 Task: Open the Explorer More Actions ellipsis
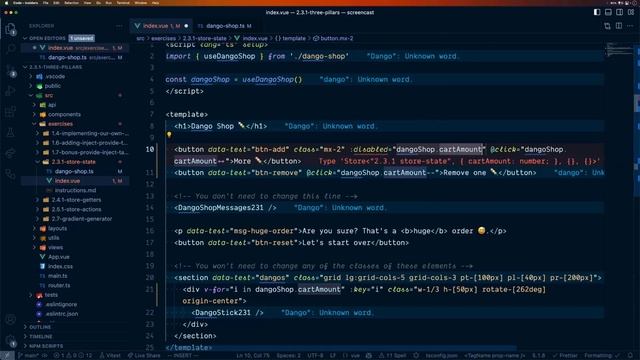[119, 26]
